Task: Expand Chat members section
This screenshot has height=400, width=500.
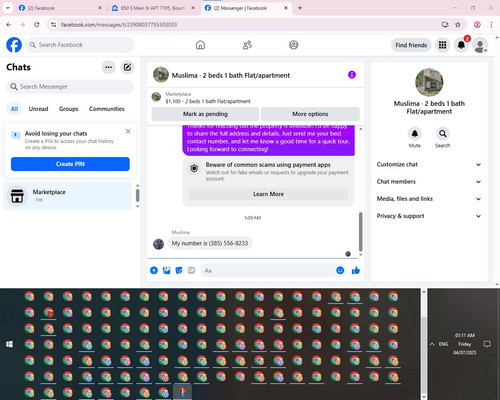Action: pos(429,182)
